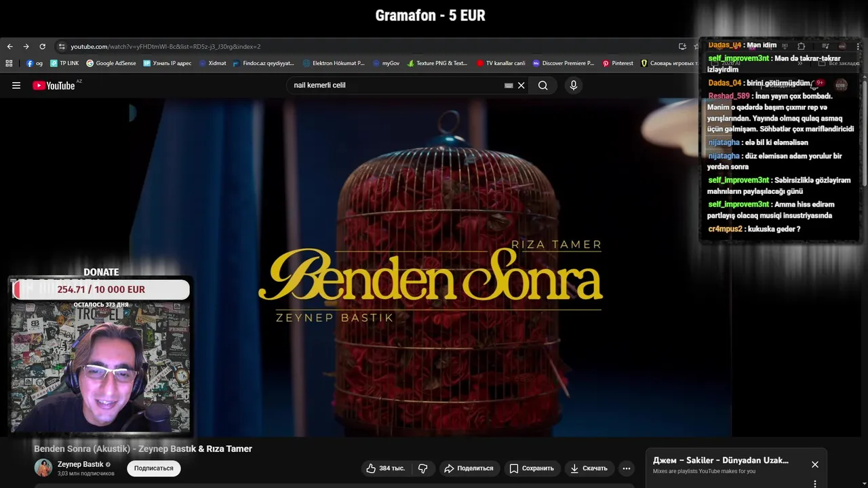This screenshot has height=488, width=868.
Task: Click the first nijatagha chat message
Action: (758, 142)
